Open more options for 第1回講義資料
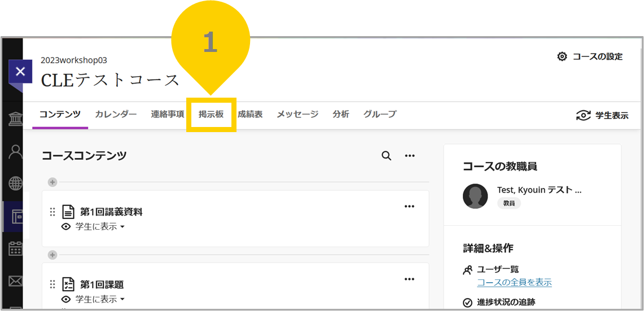Viewport: 644px width, 311px height. click(x=409, y=206)
